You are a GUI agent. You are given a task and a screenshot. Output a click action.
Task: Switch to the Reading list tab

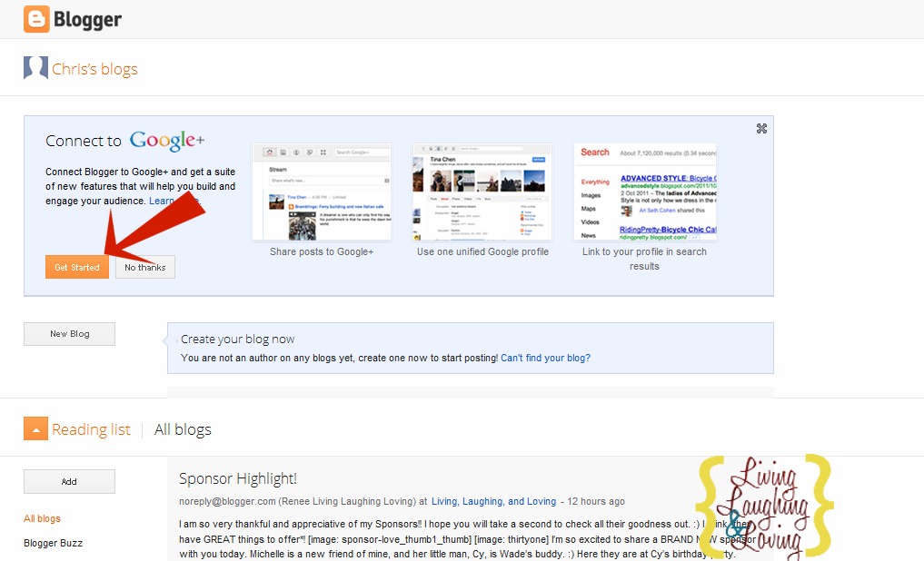tap(91, 429)
